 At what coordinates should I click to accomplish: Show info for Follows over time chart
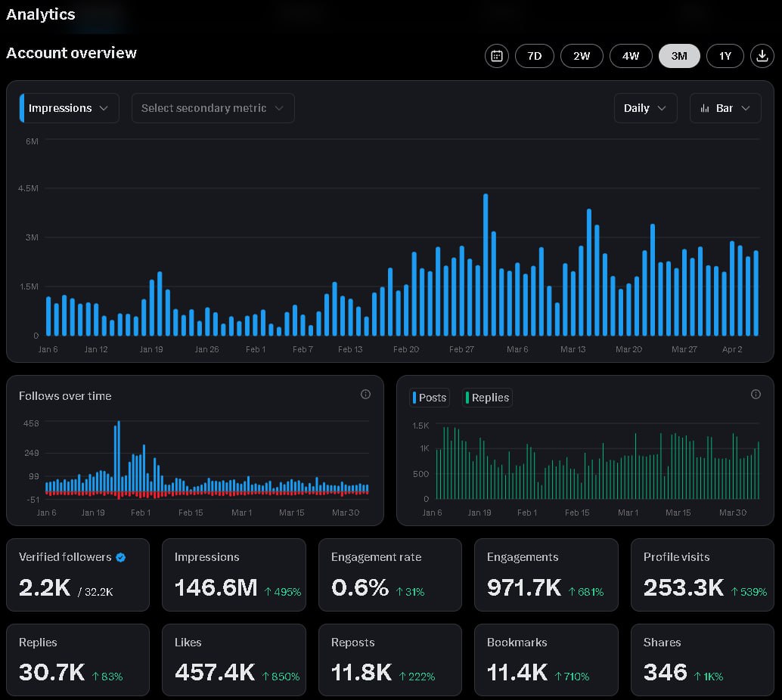click(365, 395)
